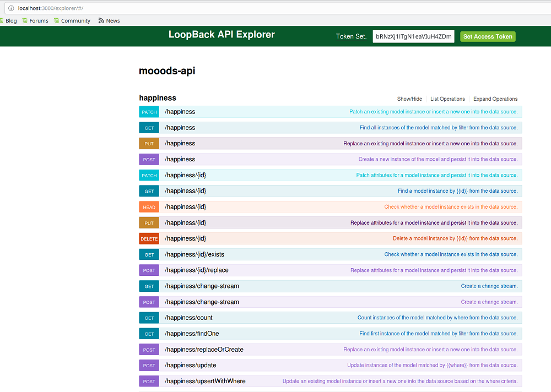The height and width of the screenshot is (392, 551).
Task: Expand the GET /happiness operation badge
Action: (x=149, y=128)
